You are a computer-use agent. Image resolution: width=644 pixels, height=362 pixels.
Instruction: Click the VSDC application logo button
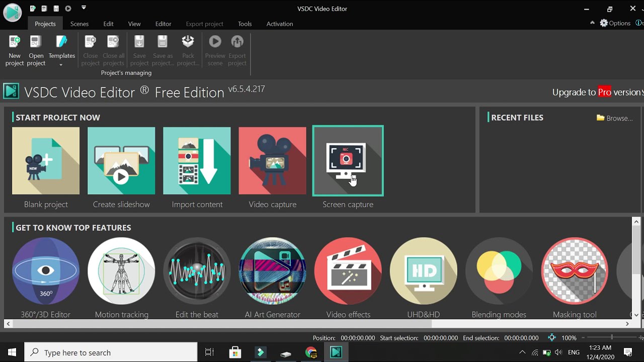pos(12,12)
